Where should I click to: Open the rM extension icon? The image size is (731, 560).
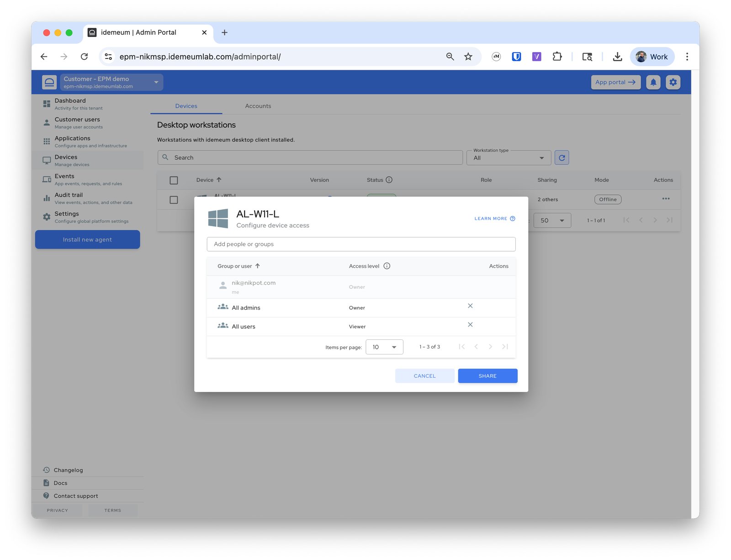496,57
